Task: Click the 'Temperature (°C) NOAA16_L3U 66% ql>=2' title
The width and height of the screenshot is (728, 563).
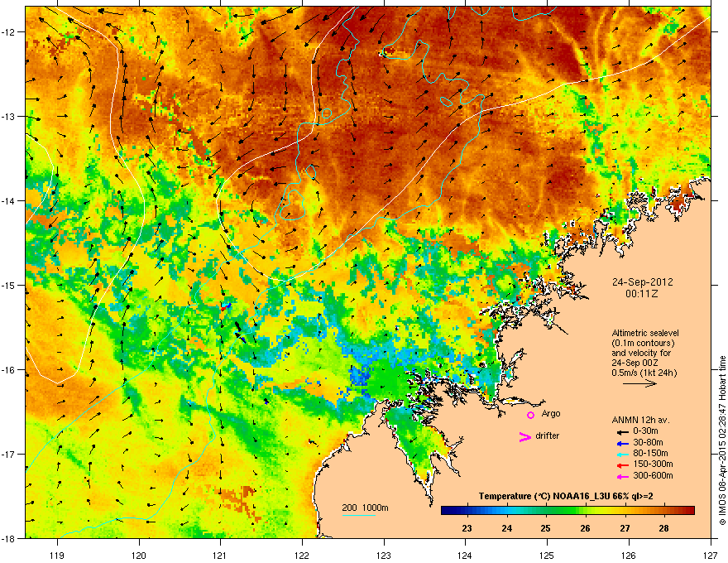Action: (566, 496)
